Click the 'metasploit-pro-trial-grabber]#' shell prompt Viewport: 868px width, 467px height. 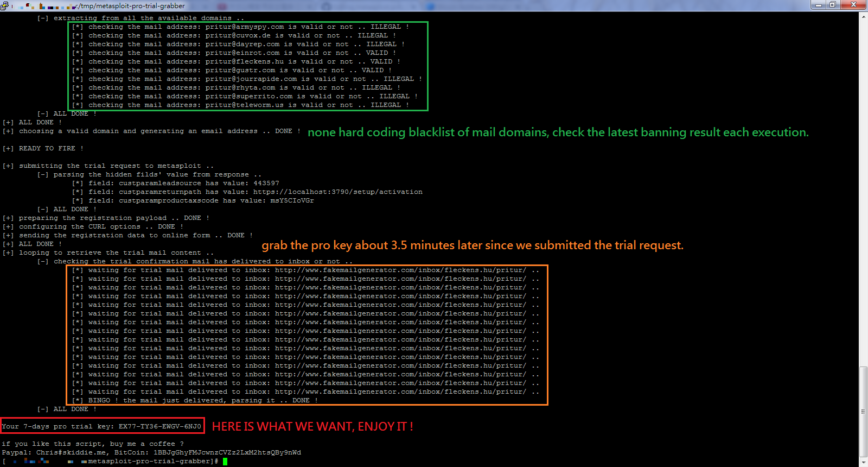(x=153, y=461)
